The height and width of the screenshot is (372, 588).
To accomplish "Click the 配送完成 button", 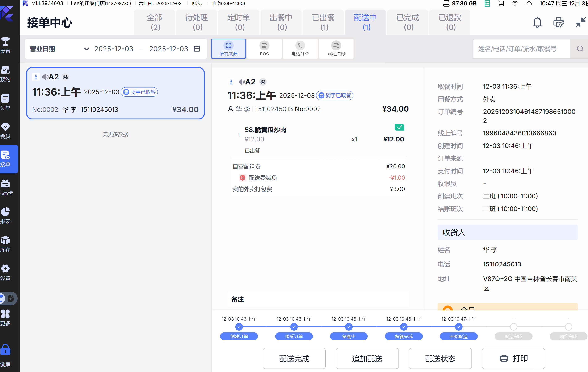I will pyautogui.click(x=294, y=358).
